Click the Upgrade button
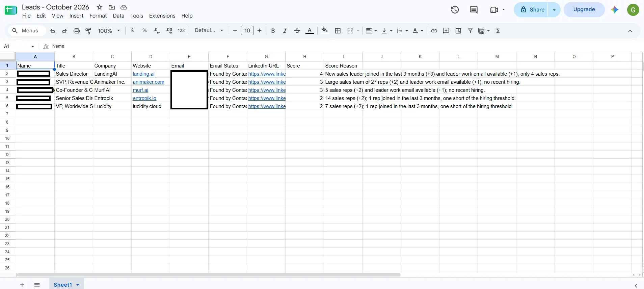 (584, 9)
